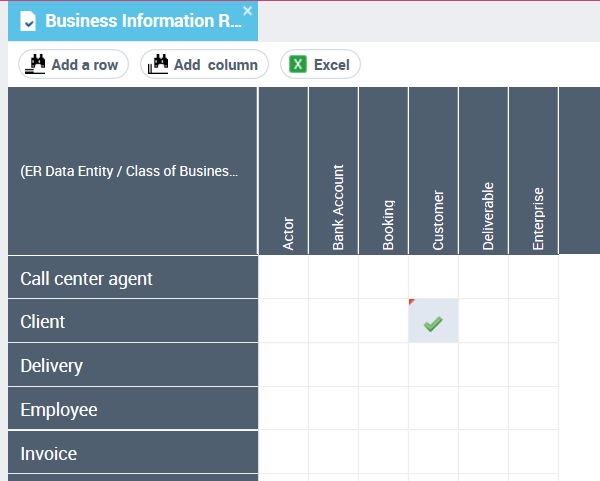Select the Call center agent row header

tap(132, 278)
